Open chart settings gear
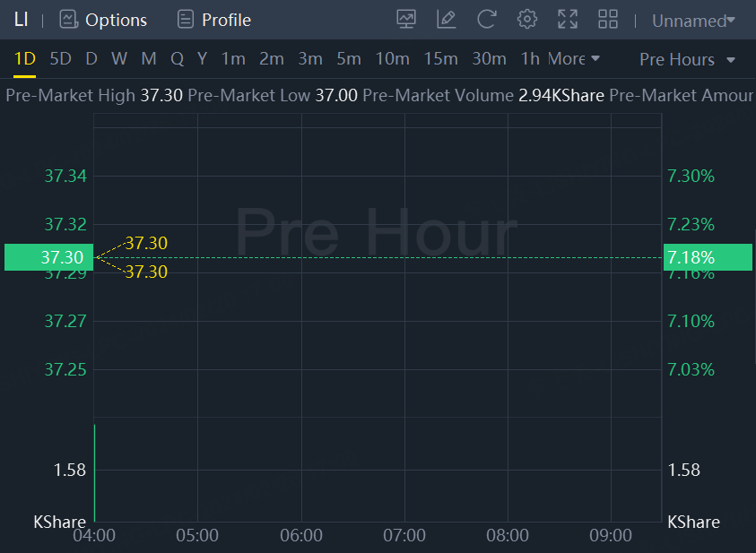The image size is (756, 553). [x=527, y=19]
